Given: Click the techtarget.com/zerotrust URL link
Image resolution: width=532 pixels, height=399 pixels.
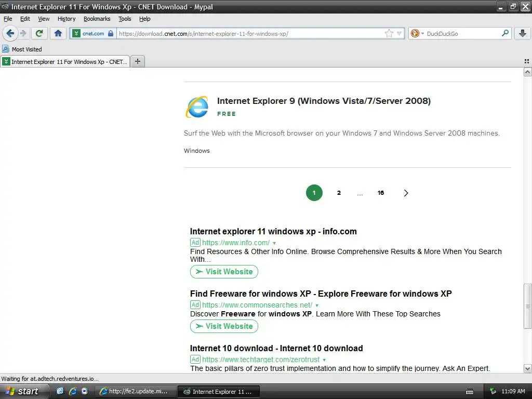Looking at the screenshot, I should pyautogui.click(x=261, y=360).
